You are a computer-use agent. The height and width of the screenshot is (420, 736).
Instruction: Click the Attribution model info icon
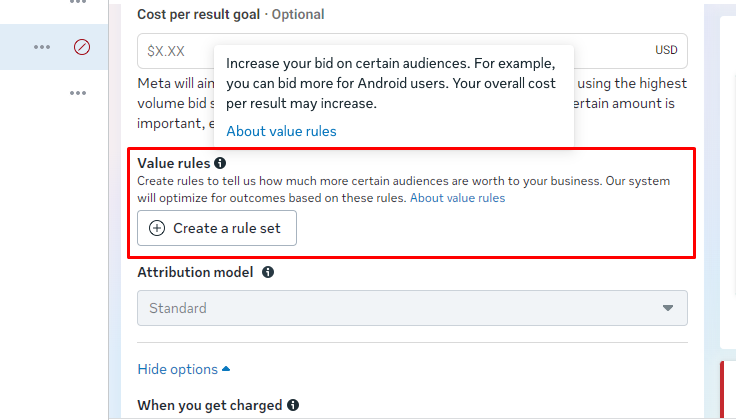pyautogui.click(x=268, y=272)
